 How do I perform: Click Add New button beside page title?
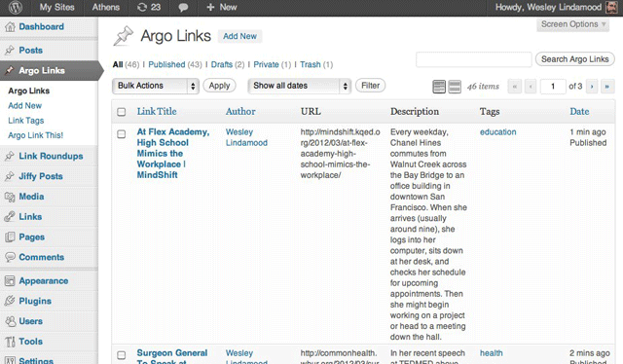[x=239, y=36]
